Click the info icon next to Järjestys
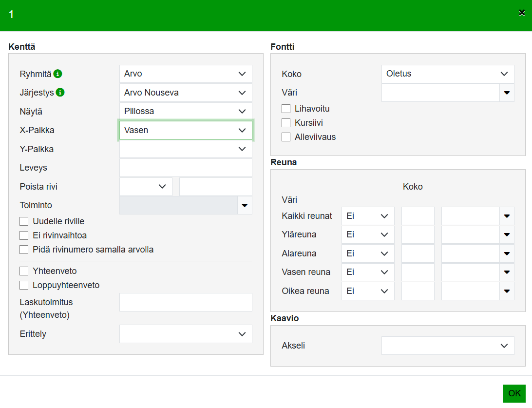 (60, 93)
